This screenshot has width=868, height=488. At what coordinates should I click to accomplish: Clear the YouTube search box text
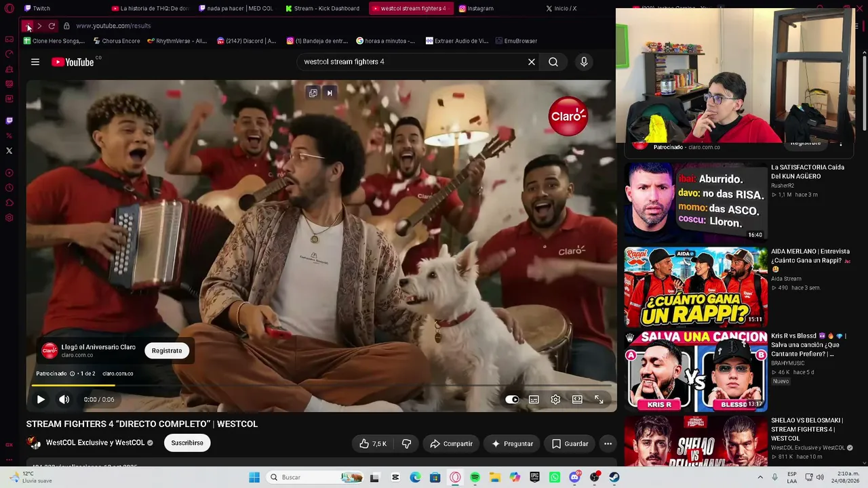pyautogui.click(x=532, y=62)
